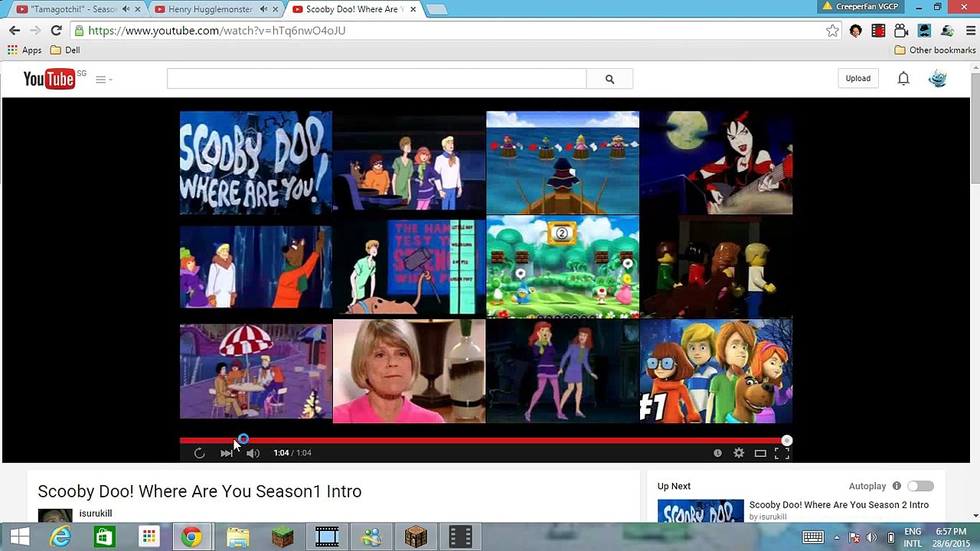
Task: Open the video camera extension
Action: pos(901,31)
